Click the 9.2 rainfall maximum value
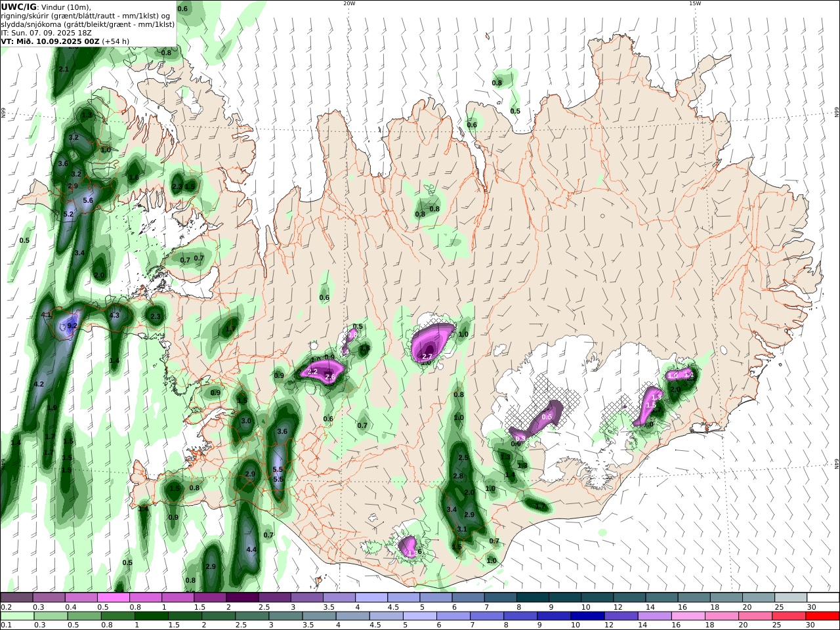 coord(72,325)
